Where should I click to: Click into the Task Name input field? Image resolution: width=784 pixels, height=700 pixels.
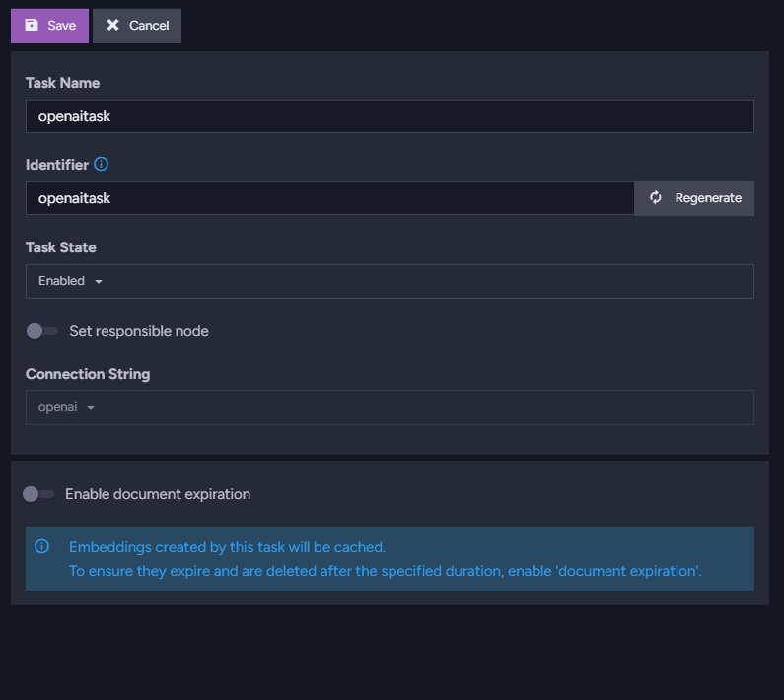390,116
